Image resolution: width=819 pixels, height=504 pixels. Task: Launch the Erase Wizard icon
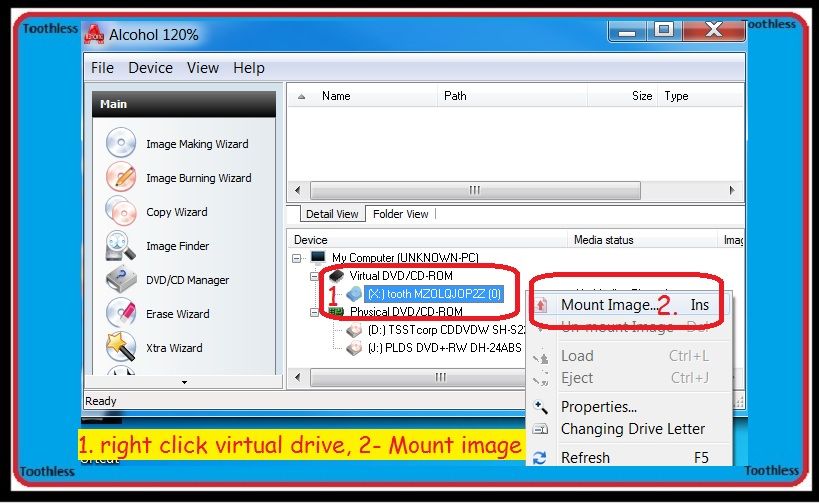pyautogui.click(x=121, y=313)
